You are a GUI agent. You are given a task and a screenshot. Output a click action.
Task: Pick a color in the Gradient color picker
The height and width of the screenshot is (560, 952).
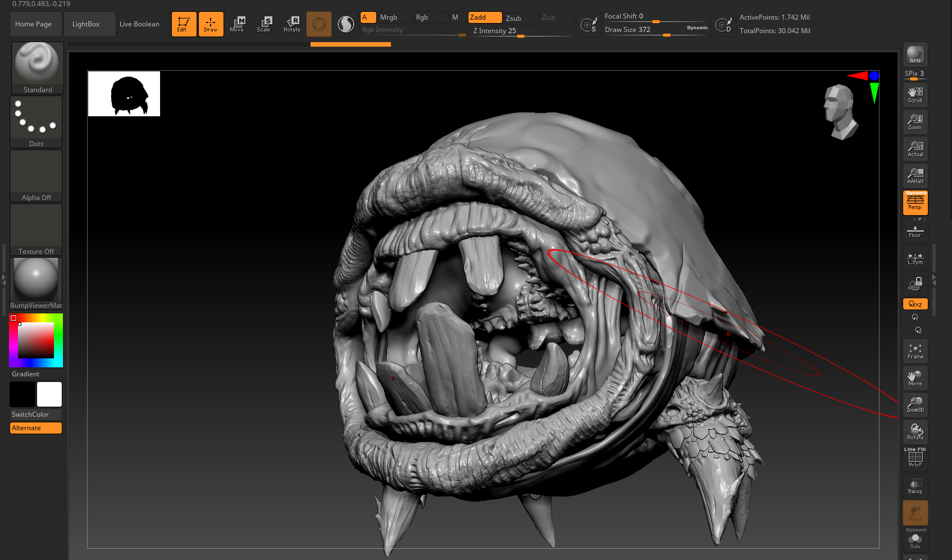[35, 340]
